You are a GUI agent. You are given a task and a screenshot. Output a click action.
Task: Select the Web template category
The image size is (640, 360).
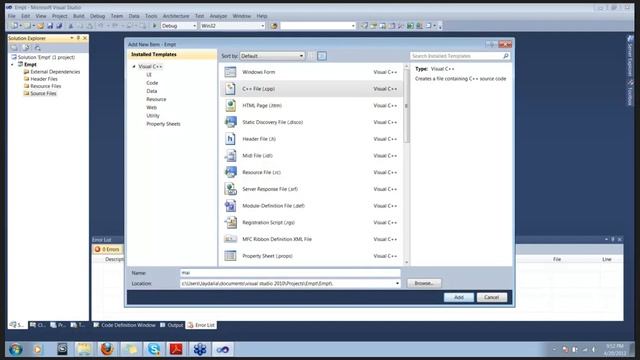pyautogui.click(x=151, y=107)
